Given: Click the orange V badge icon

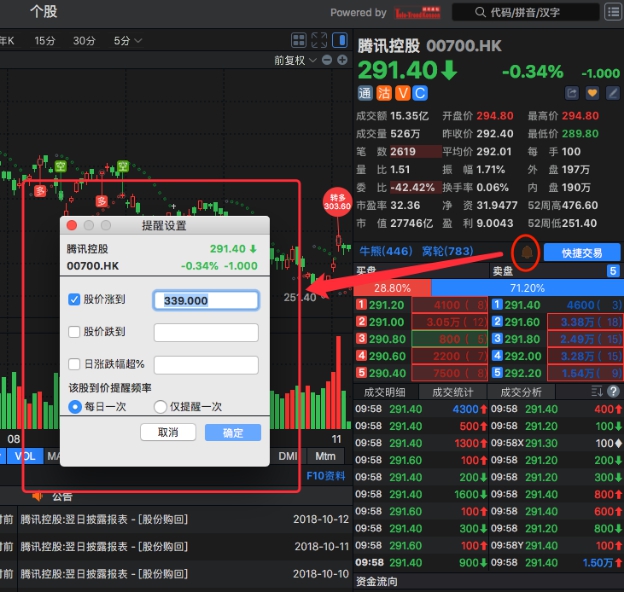Looking at the screenshot, I should coord(402,93).
